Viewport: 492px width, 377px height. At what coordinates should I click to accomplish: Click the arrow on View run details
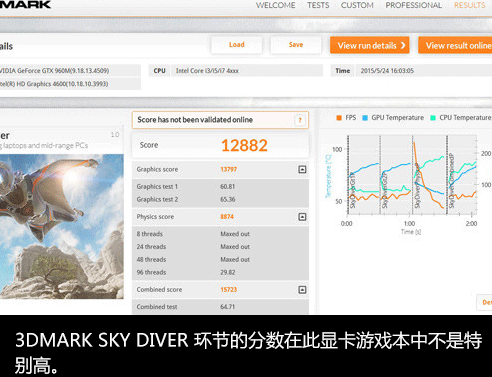pyautogui.click(x=403, y=45)
